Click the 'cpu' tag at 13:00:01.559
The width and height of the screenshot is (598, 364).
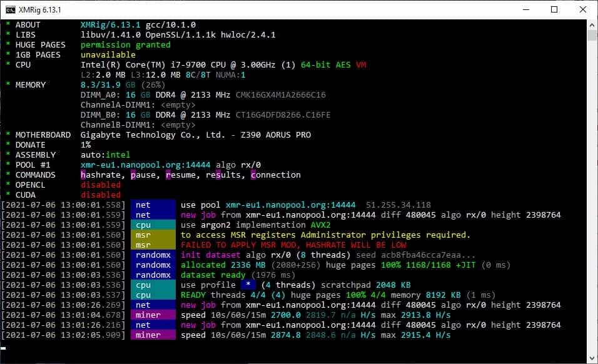[x=153, y=225]
